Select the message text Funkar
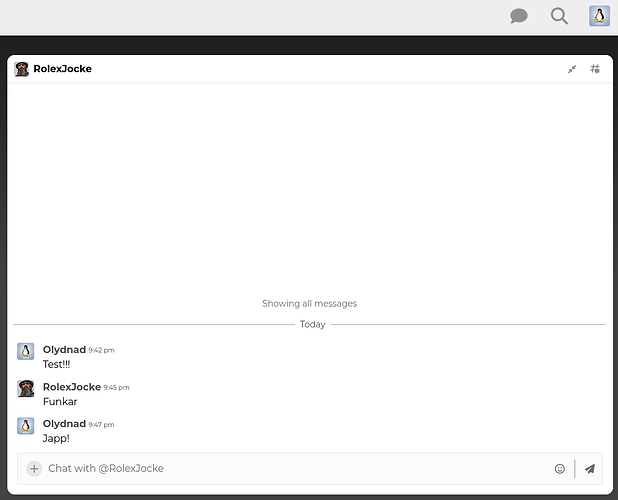The height and width of the screenshot is (500, 618). (x=60, y=401)
